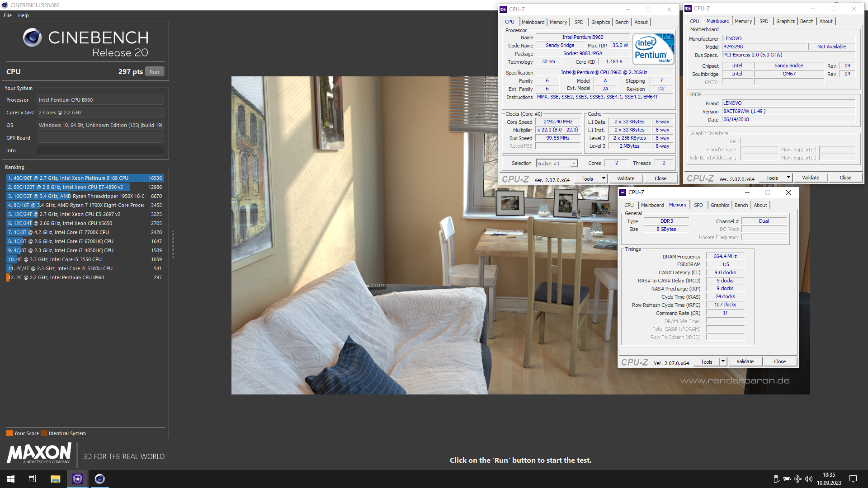The height and width of the screenshot is (488, 868).
Task: Open Graphics tab in CPU window
Action: pyautogui.click(x=600, y=22)
